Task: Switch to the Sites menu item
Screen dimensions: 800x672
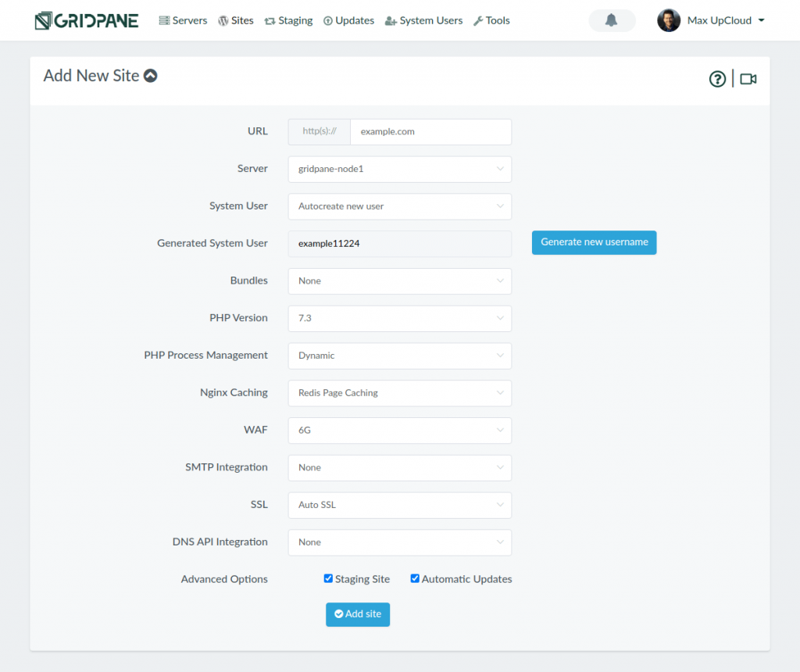Action: pos(236,20)
